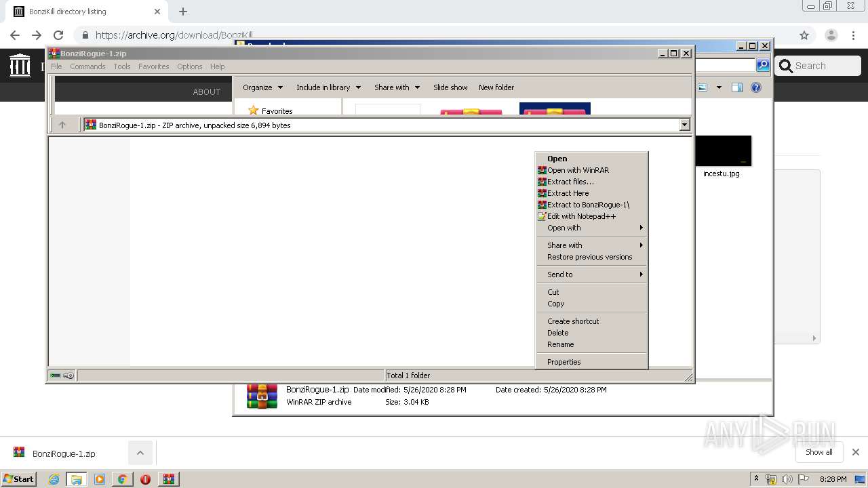
Task: Toggle Explorer preview pane icon
Action: tap(737, 87)
